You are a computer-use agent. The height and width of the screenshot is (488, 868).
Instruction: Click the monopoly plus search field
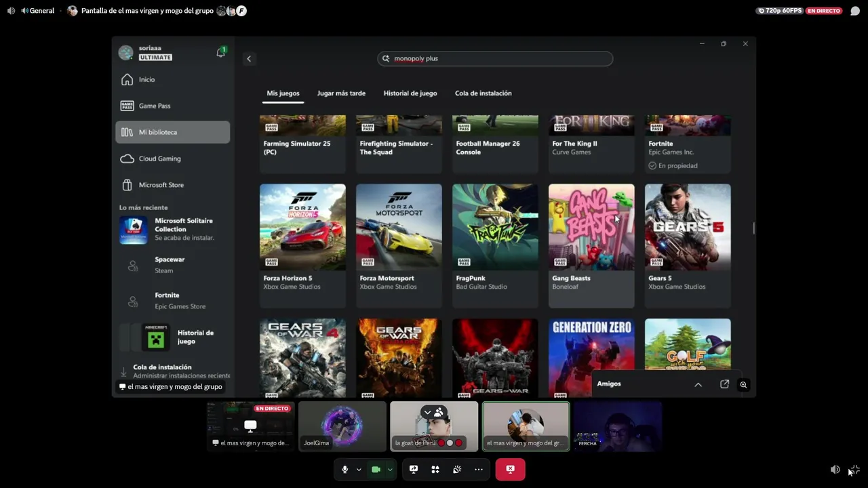pos(495,59)
